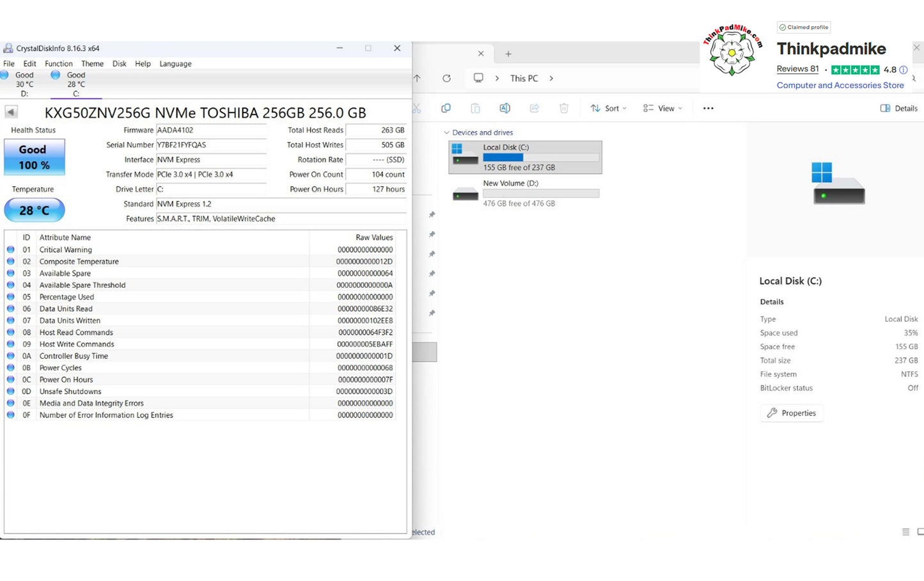Viewport: 924px width, 581px height.
Task: Click the Attribute Name column header
Action: pyautogui.click(x=65, y=237)
